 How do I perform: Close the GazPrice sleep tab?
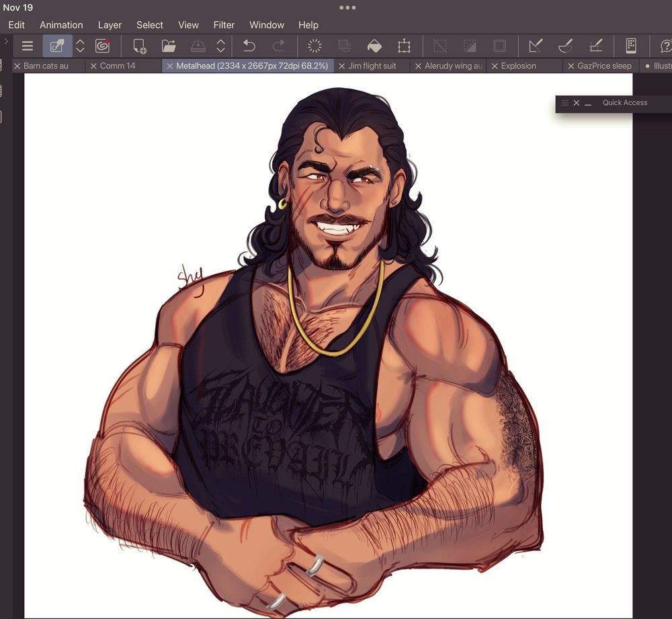coord(571,66)
